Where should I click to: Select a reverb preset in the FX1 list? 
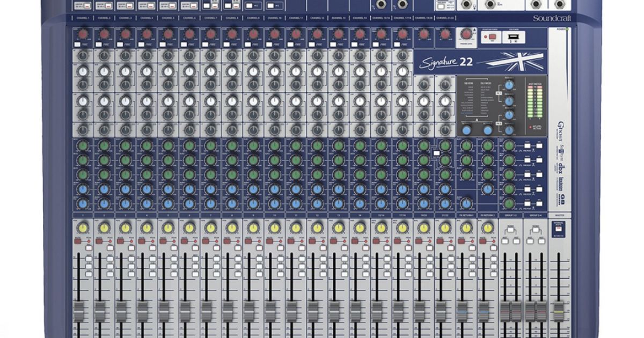pos(469,98)
